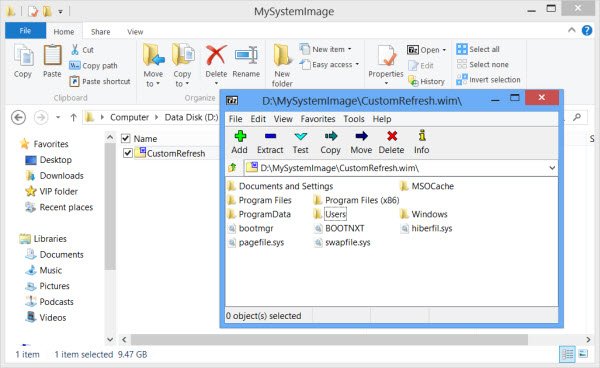This screenshot has width=600, height=368.
Task: Click the ribbon Copy icon in Explorer
Action: point(23,56)
